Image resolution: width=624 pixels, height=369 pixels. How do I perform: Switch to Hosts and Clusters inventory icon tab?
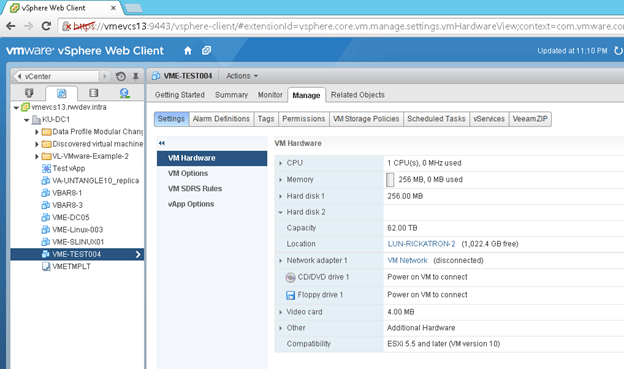29,93
